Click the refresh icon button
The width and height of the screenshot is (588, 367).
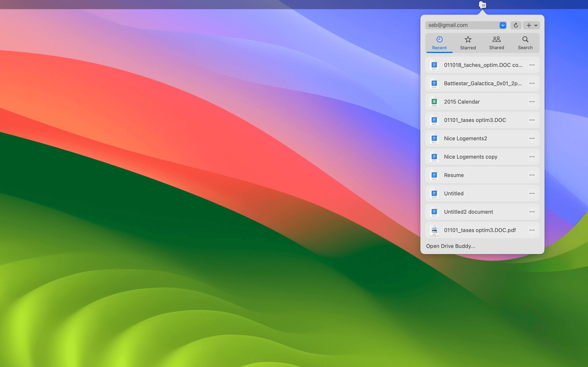pyautogui.click(x=516, y=25)
